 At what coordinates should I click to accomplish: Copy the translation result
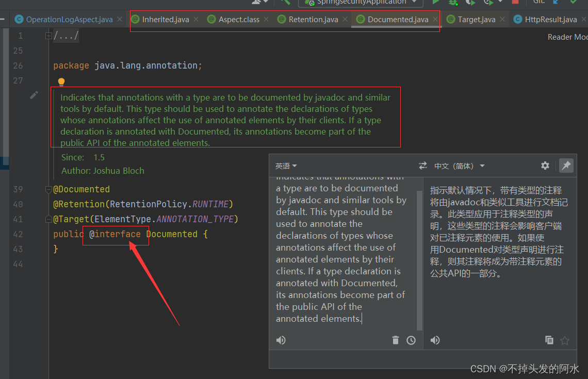coord(549,340)
